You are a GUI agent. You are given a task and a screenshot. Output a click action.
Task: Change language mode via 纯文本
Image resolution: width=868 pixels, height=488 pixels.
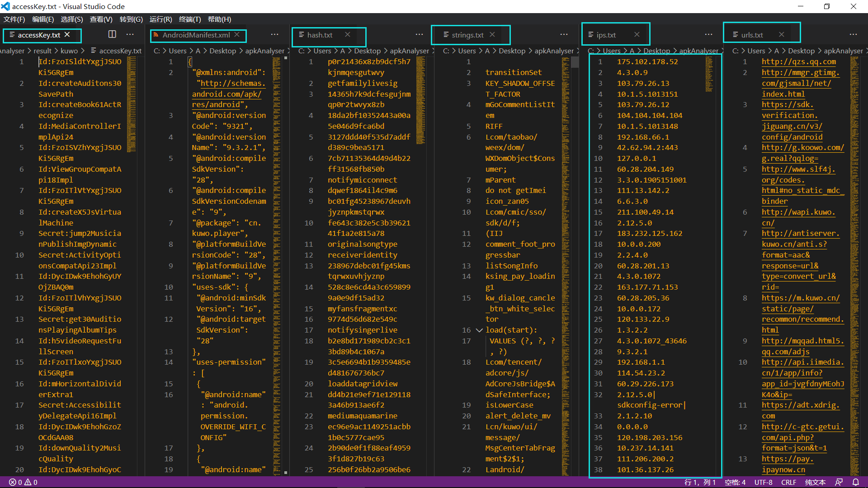click(x=816, y=482)
